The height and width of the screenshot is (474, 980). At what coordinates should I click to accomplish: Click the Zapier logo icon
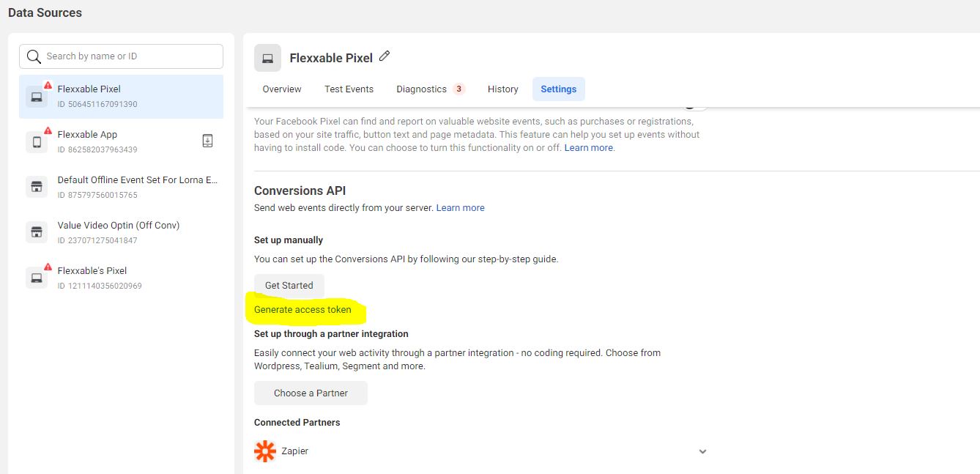(264, 451)
